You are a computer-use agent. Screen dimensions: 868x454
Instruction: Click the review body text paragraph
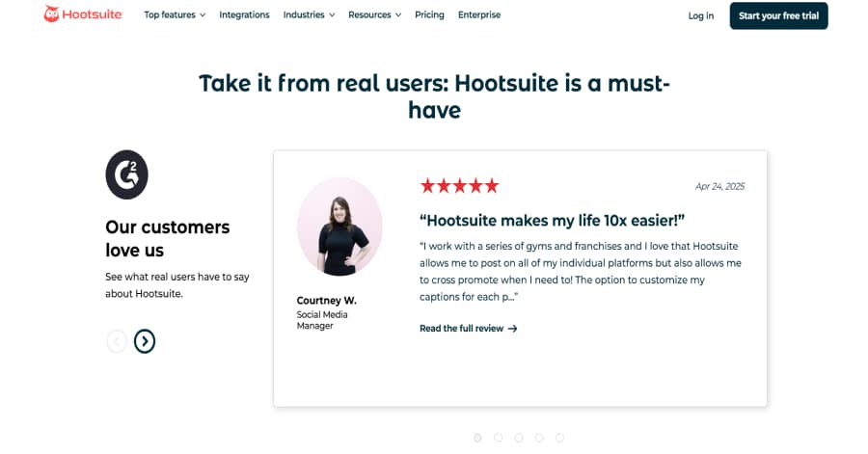pos(581,272)
